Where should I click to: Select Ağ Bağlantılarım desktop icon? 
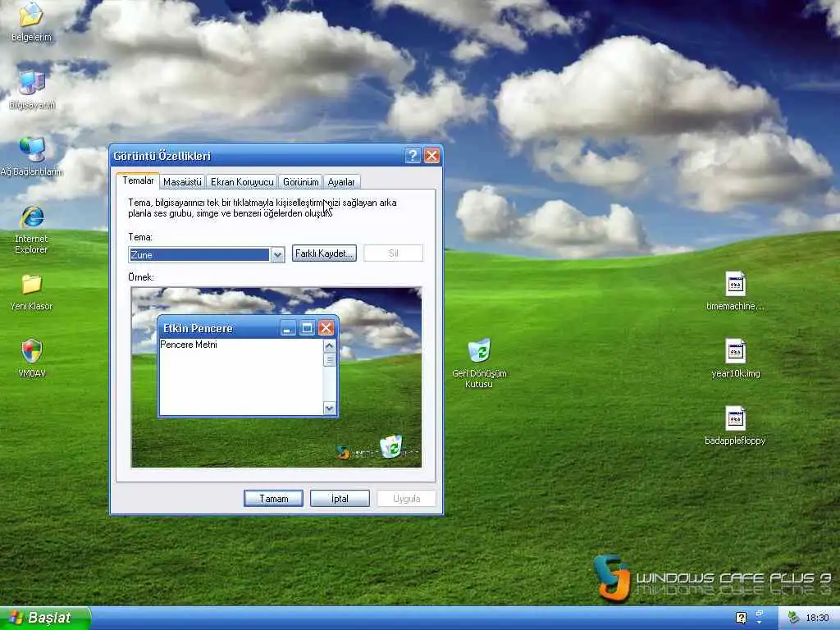click(32, 150)
